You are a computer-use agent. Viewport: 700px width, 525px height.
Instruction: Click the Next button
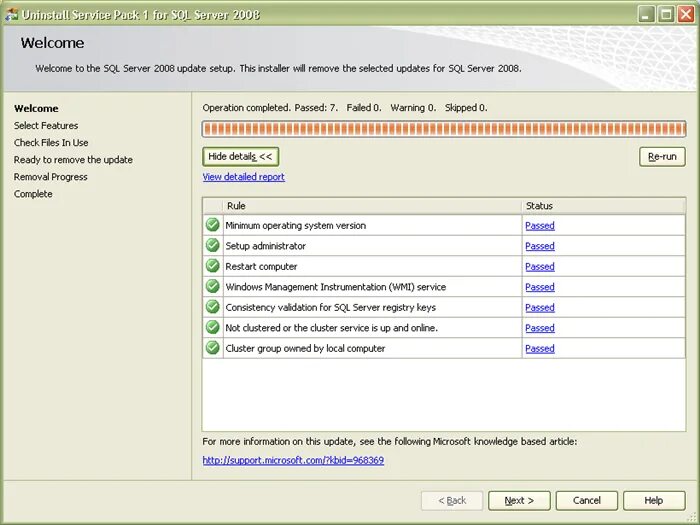point(519,501)
